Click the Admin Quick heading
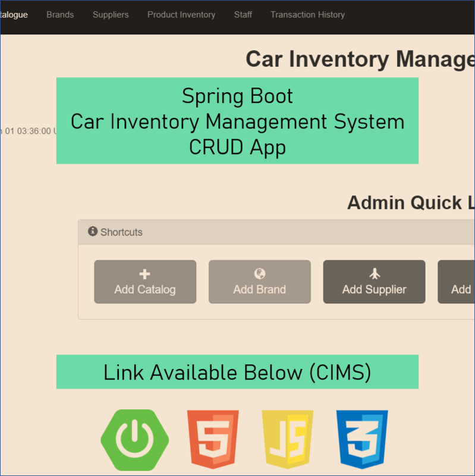475x476 pixels. coord(411,202)
